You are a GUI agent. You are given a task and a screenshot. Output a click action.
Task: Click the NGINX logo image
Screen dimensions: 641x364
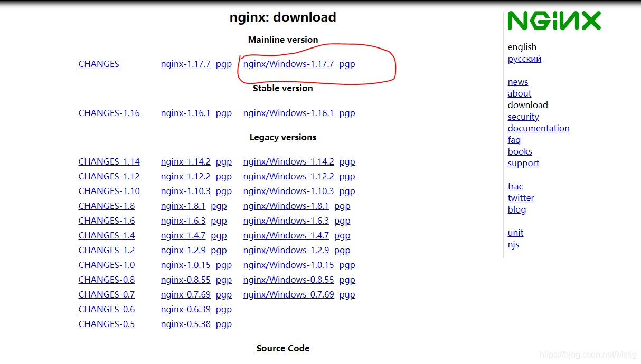(x=554, y=21)
